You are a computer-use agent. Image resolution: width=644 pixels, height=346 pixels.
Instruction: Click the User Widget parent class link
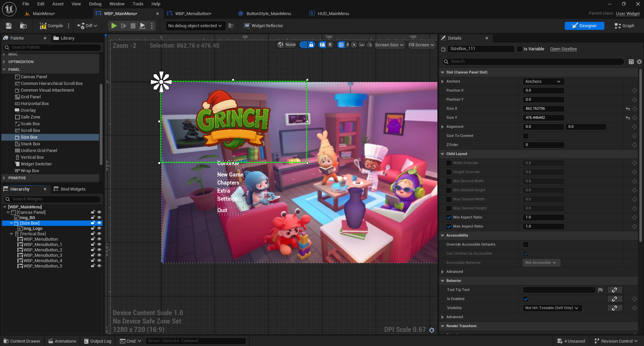tap(628, 14)
